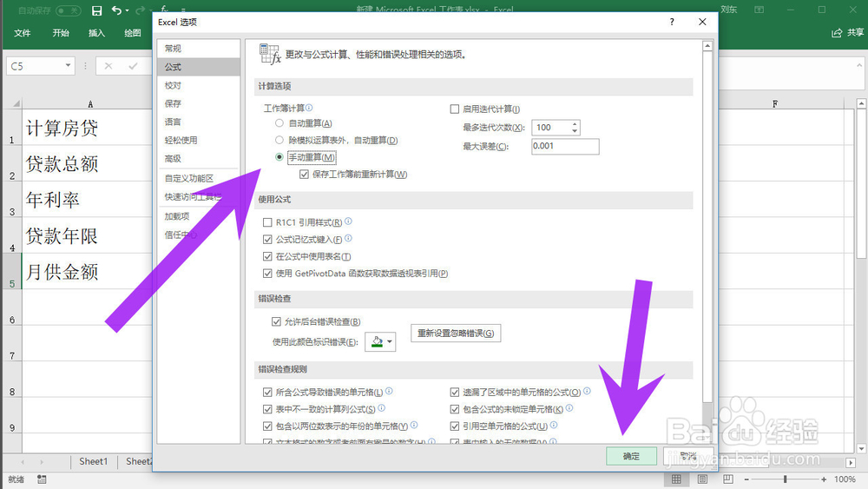This screenshot has height=489, width=868.
Task: Click 确定 to confirm options
Action: (x=632, y=456)
